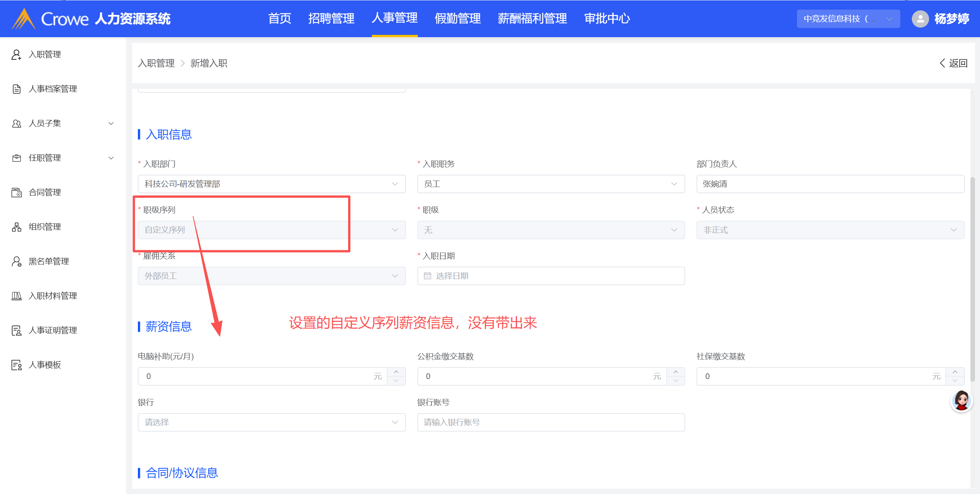Expand the 人员子集 sidebar submenu

click(111, 123)
